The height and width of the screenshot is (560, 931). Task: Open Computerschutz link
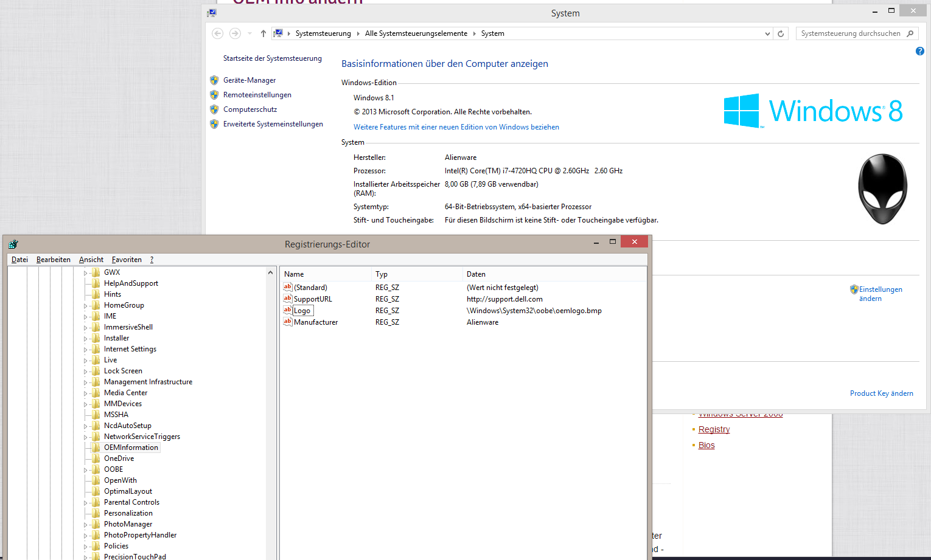tap(250, 109)
